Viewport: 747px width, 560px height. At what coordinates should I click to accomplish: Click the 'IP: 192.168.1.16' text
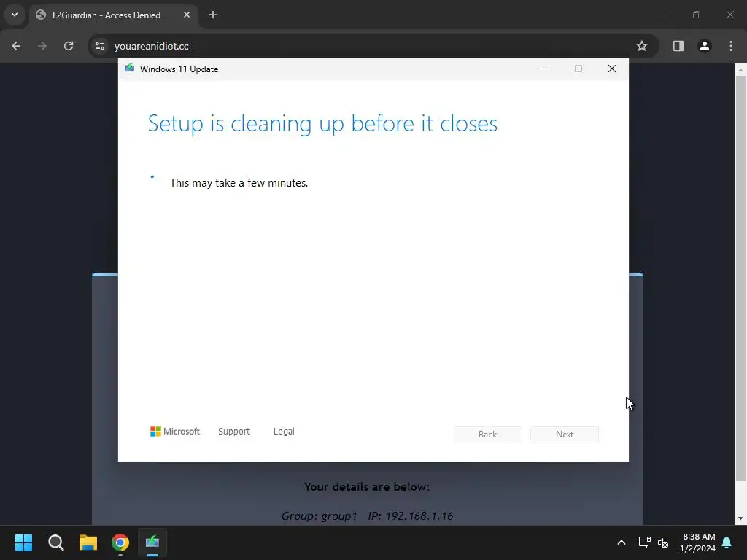click(410, 516)
